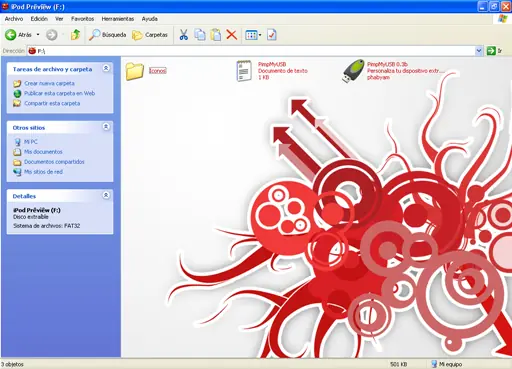Click the 3 objetos status bar text
The height and width of the screenshot is (369, 512).
[x=12, y=364]
